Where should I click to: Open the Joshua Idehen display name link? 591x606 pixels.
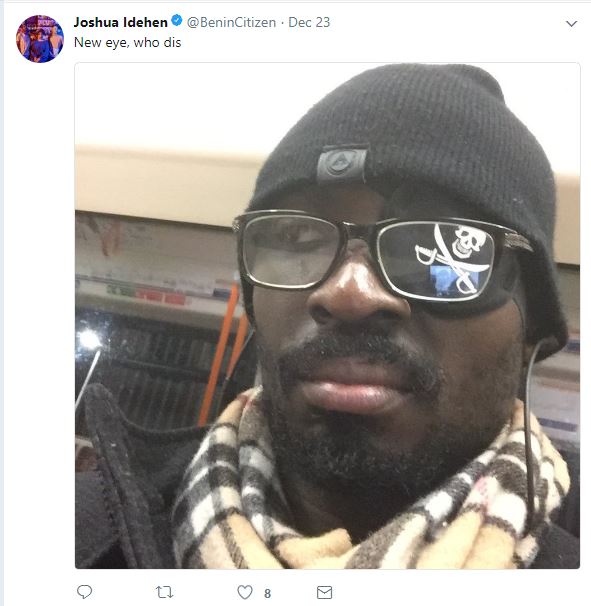121,22
